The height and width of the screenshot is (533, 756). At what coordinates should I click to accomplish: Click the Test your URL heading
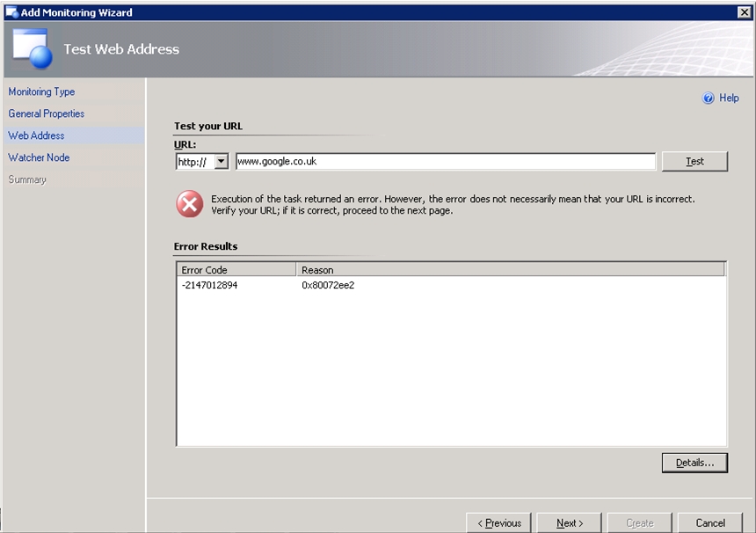(208, 126)
